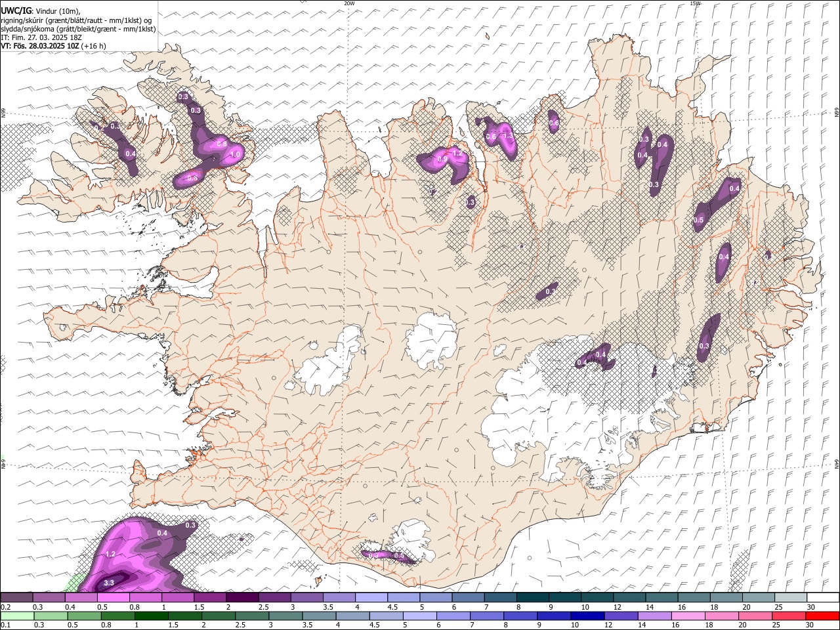Click the 'UWC/IG: Vindur (10m)' title text
This screenshot has width=840, height=630.
[41, 11]
